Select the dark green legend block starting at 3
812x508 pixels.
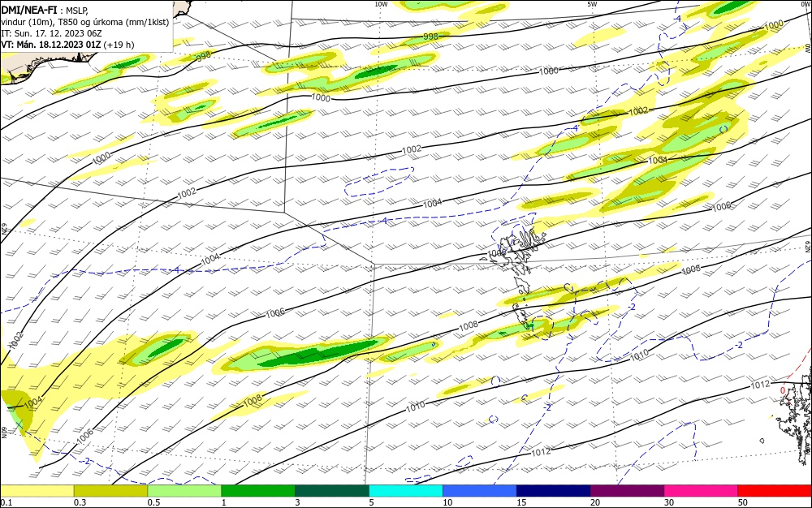(332, 491)
